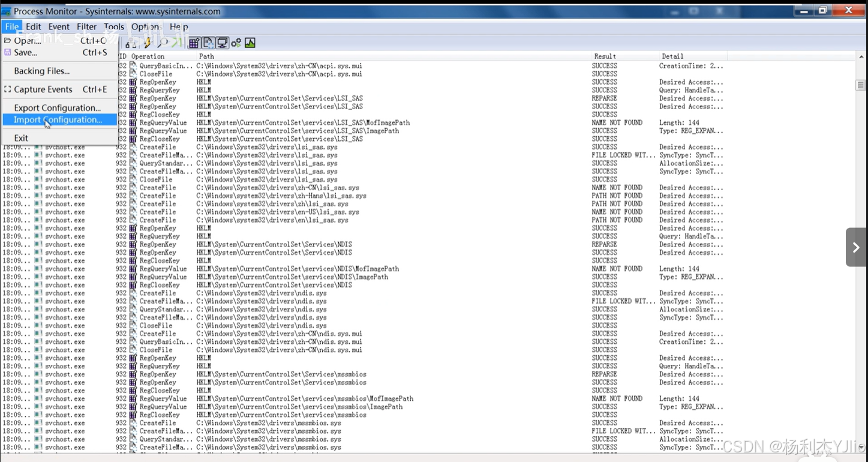The image size is (868, 462).
Task: Choose Exit from the File menu
Action: 59,138
